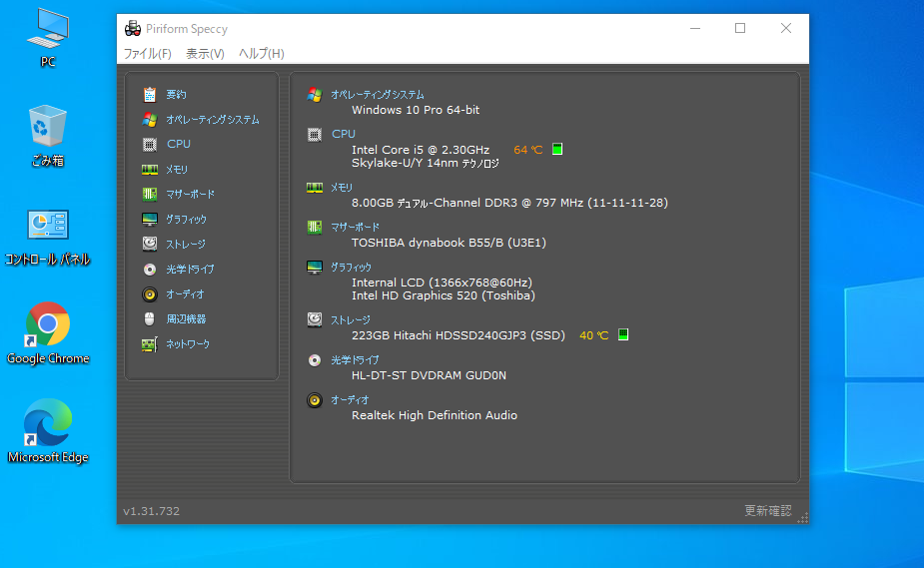924x568 pixels.
Task: Open the 要約 summary sidebar icon
Action: pyautogui.click(x=150, y=94)
